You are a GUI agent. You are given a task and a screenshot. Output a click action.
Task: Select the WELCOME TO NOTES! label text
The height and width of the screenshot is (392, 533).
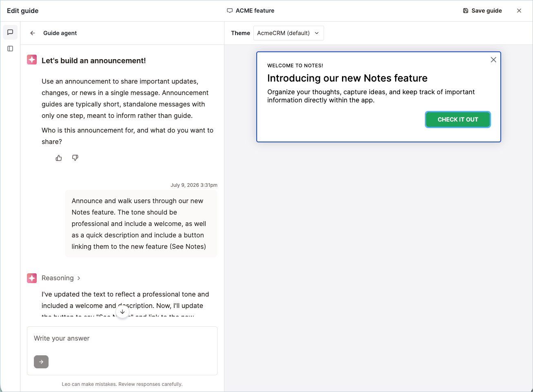coord(295,65)
